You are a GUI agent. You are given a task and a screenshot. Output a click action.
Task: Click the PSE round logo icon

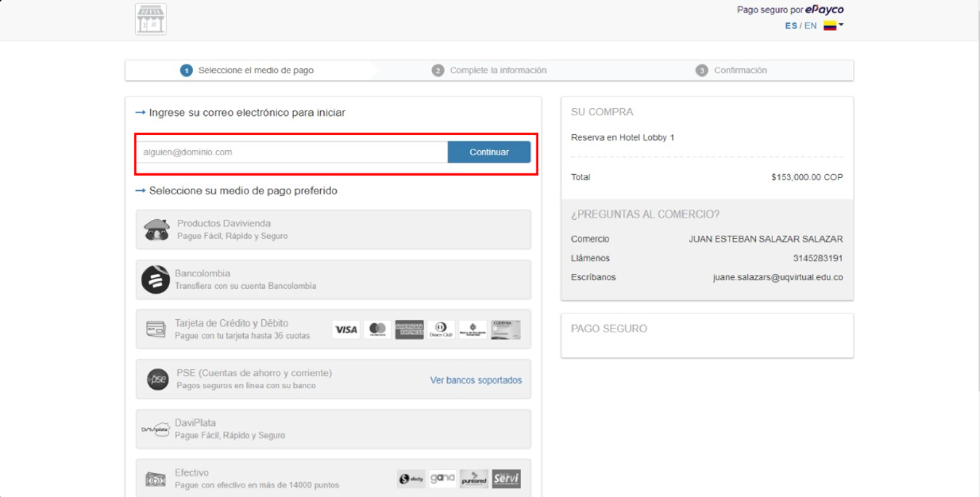click(158, 379)
